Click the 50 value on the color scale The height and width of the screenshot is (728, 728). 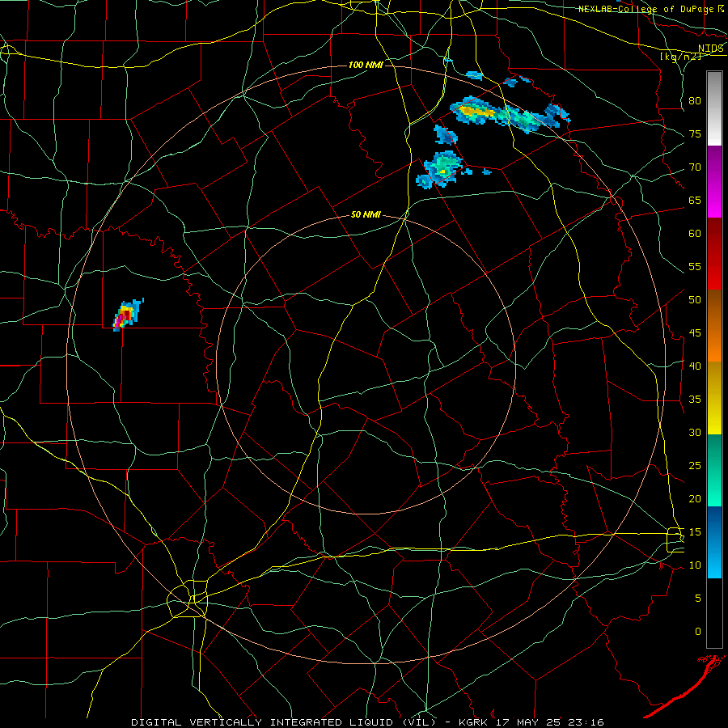tap(695, 300)
